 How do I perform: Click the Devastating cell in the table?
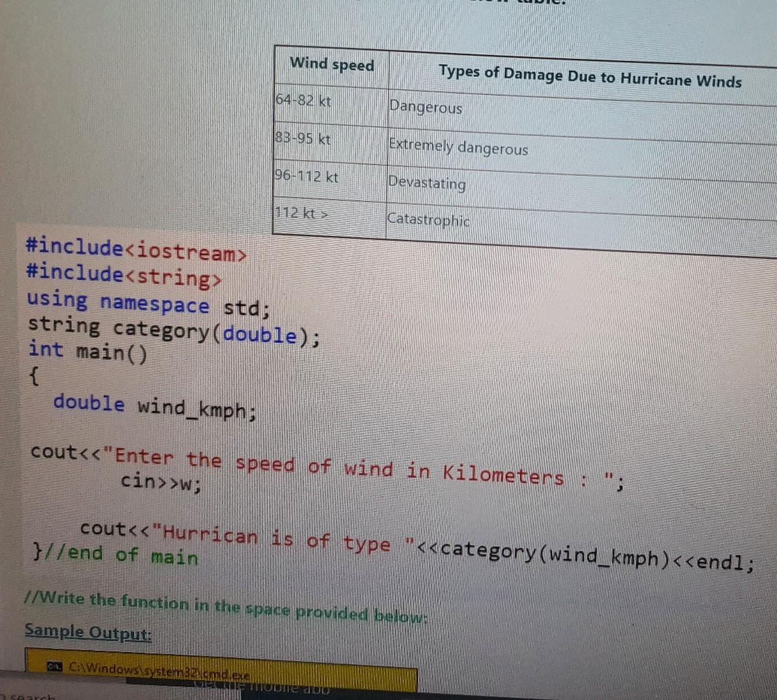click(427, 184)
